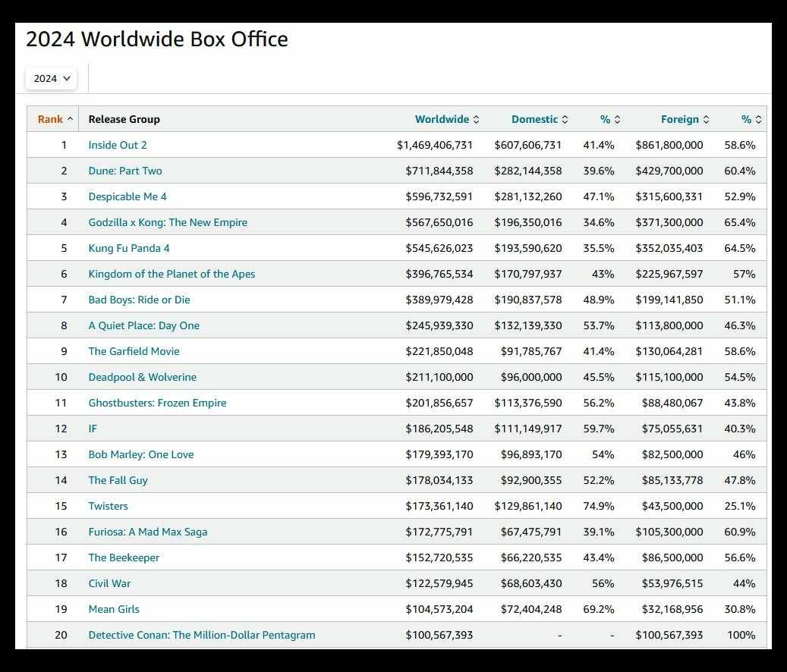This screenshot has height=672, width=787.
Task: Select Bad Boys domestic $190,837,578
Action: click(528, 300)
